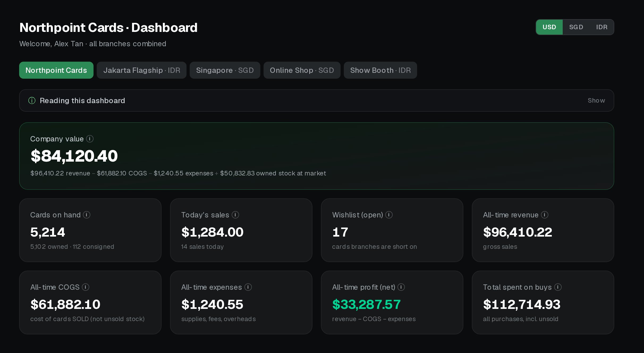Click the 5,102 owned · 112 consigned text
This screenshot has height=353, width=644.
point(72,247)
